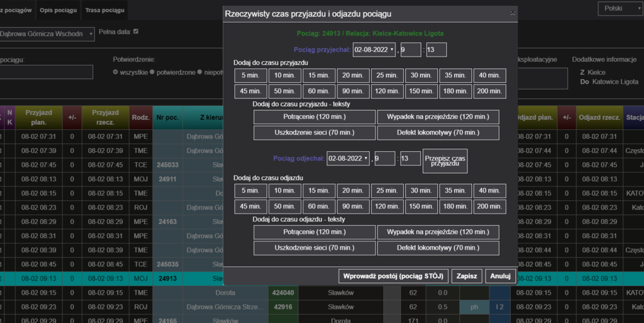The height and width of the screenshot is (323, 644).
Task: Choose arrival Wypadek na przejeździe (120 min.)
Action: coord(438,117)
